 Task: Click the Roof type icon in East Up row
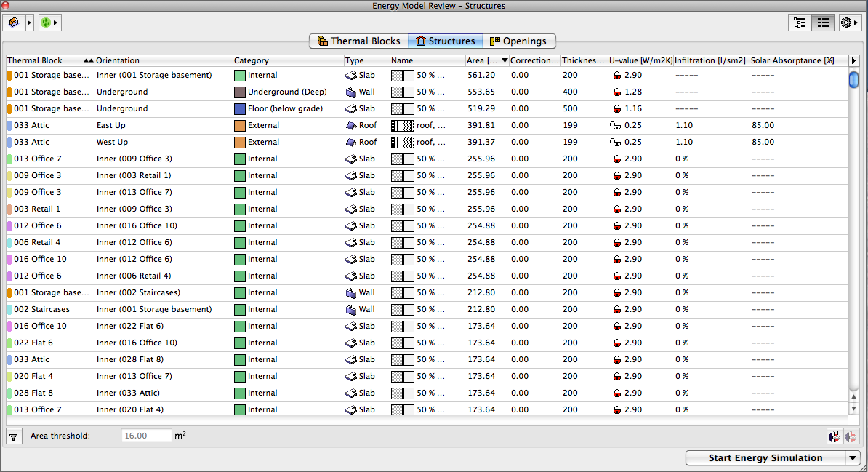coord(351,126)
